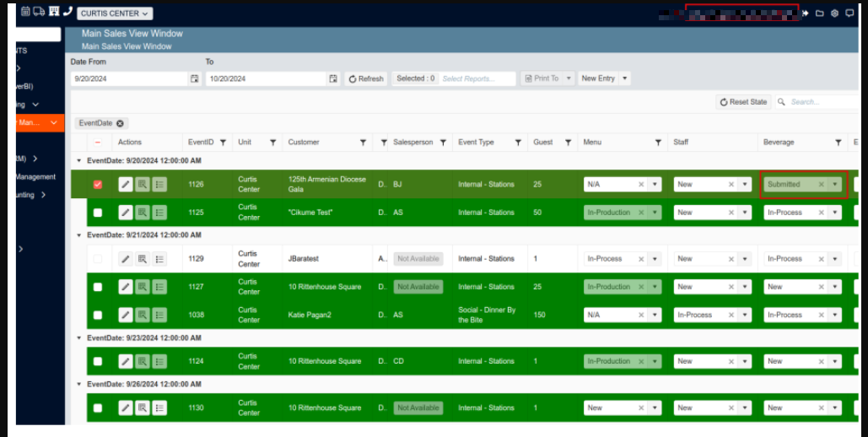Viewport: 868px width, 437px height.
Task: Click the pencil edit icon for event 1126
Action: (x=125, y=184)
